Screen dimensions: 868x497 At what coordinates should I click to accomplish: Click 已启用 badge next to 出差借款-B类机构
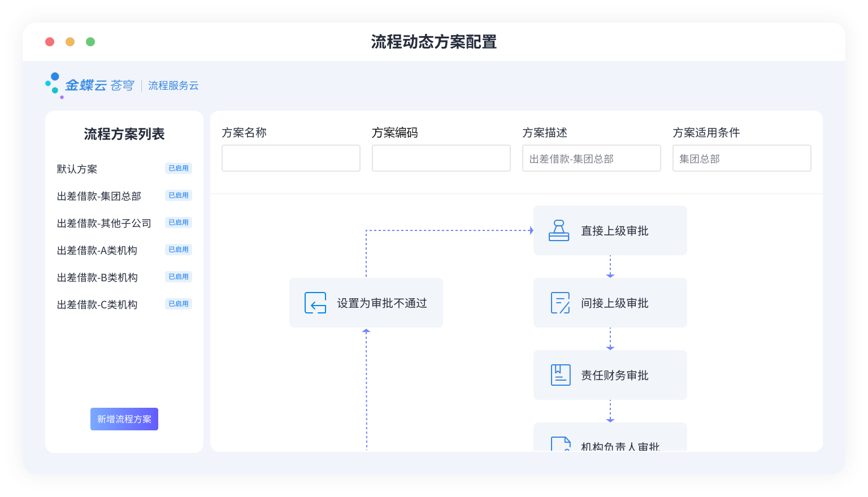tap(179, 277)
